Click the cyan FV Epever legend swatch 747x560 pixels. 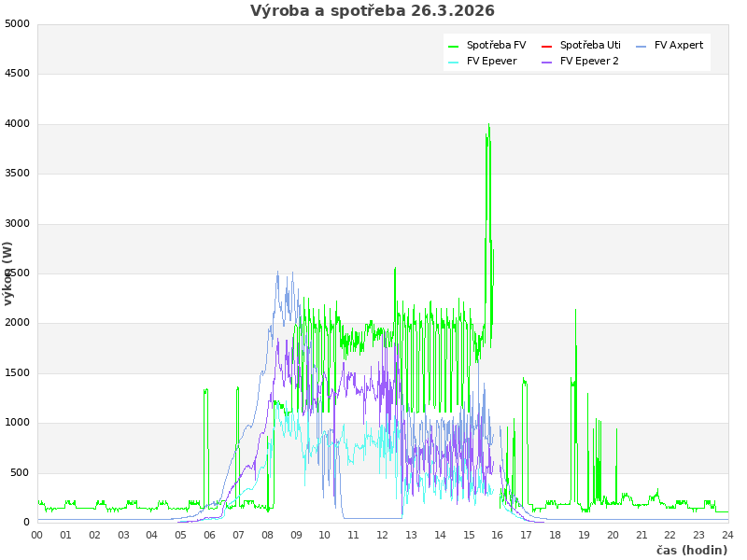(454, 62)
